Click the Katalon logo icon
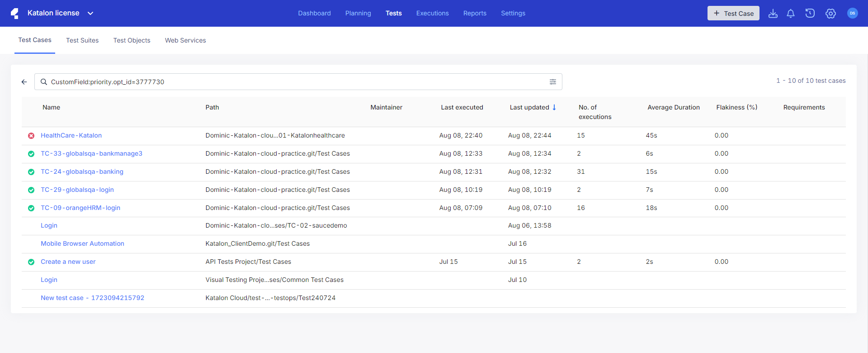 click(x=15, y=14)
